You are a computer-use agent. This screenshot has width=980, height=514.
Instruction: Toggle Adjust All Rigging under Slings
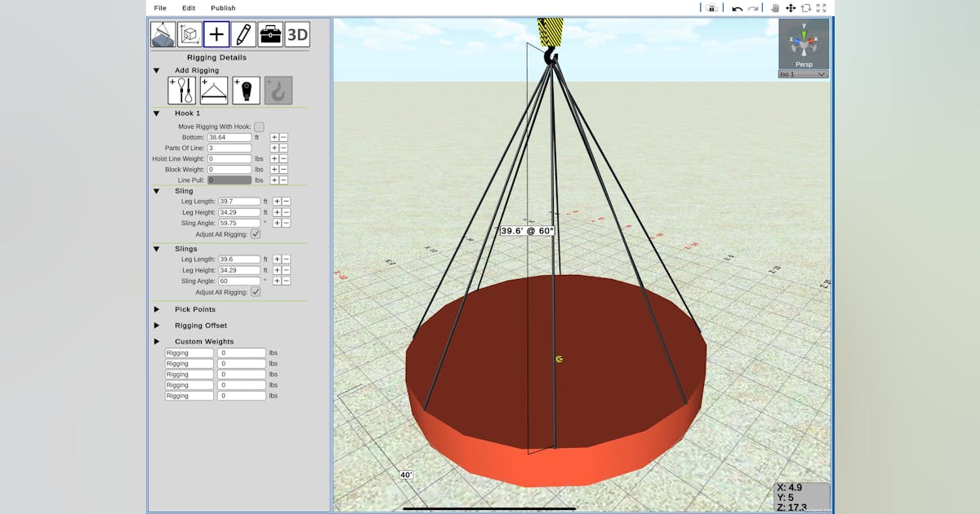[x=255, y=292]
